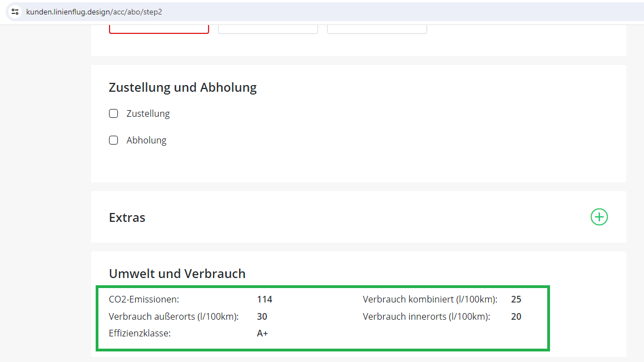
Task: Click the Abholung label text
Action: pos(146,140)
